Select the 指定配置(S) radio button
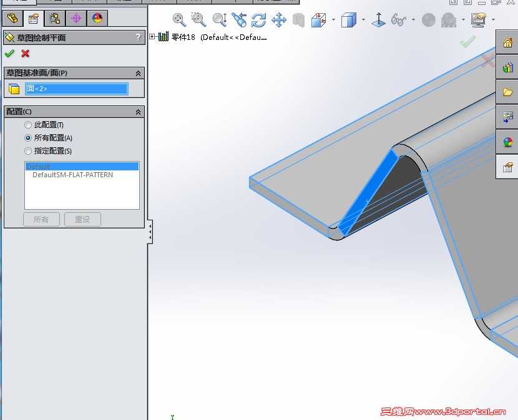The height and width of the screenshot is (420, 518). click(28, 151)
